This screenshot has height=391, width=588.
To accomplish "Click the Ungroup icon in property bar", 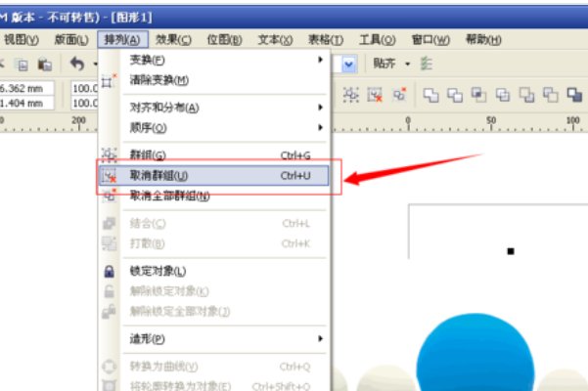I will pos(375,95).
